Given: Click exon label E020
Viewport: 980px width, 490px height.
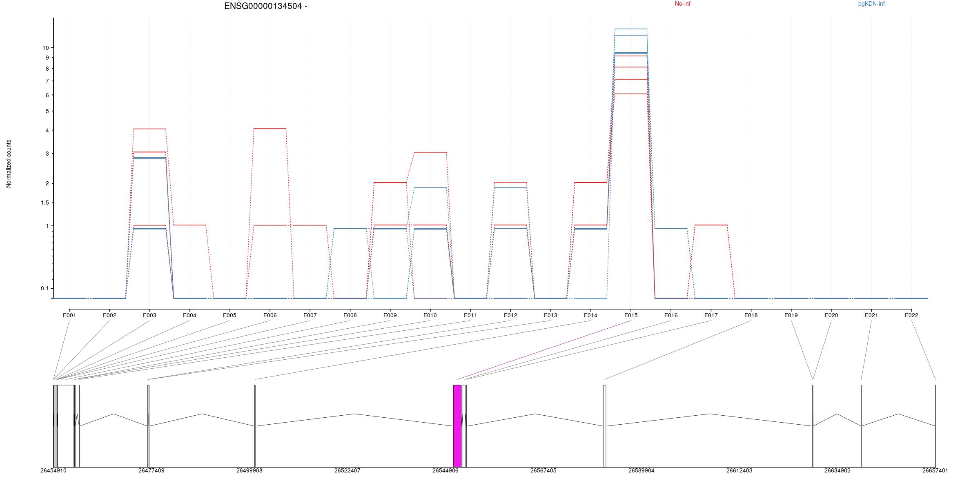Looking at the screenshot, I should pos(831,315).
